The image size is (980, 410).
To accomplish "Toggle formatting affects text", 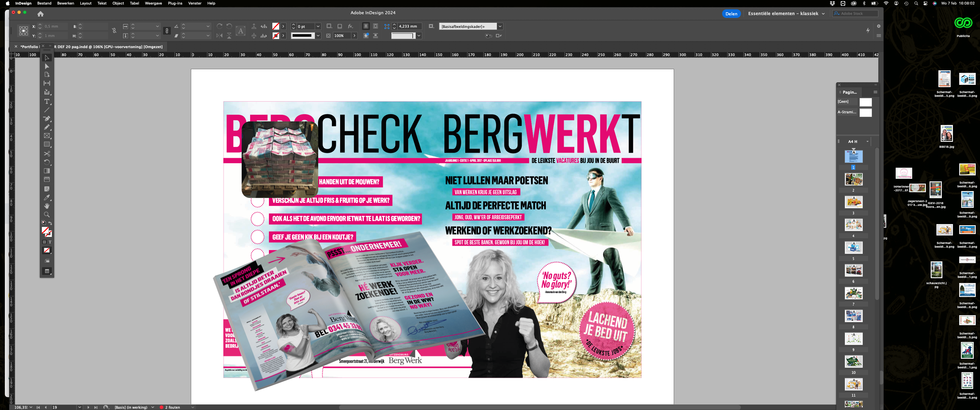I will pos(50,242).
